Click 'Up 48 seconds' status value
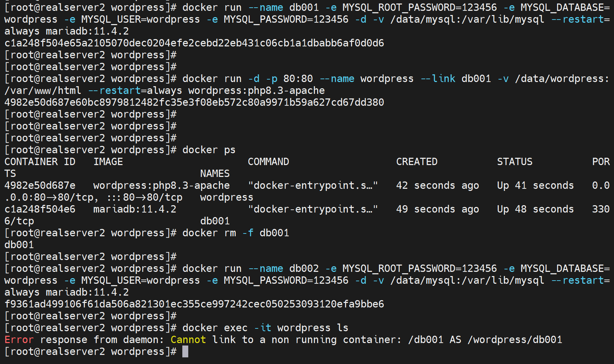This screenshot has width=614, height=364. tap(535, 209)
